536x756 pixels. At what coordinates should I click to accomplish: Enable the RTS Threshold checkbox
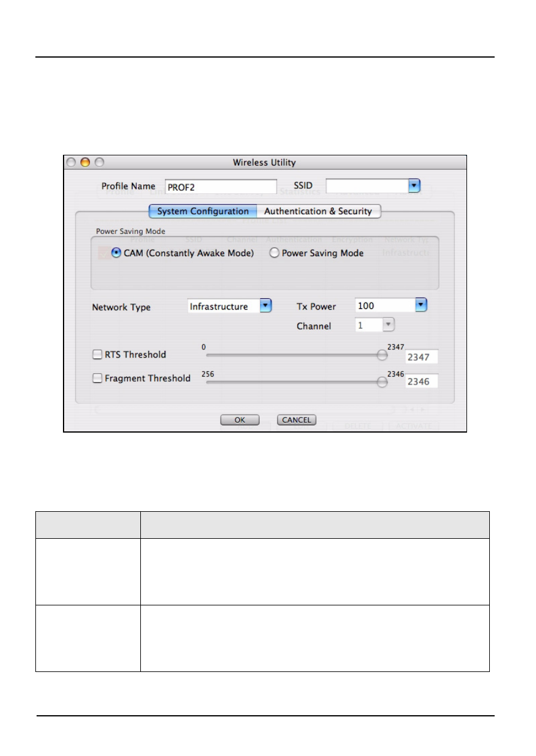pyautogui.click(x=97, y=355)
